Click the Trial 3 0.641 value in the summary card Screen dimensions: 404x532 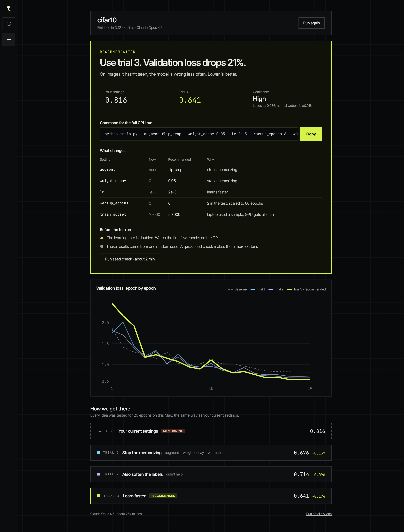190,100
